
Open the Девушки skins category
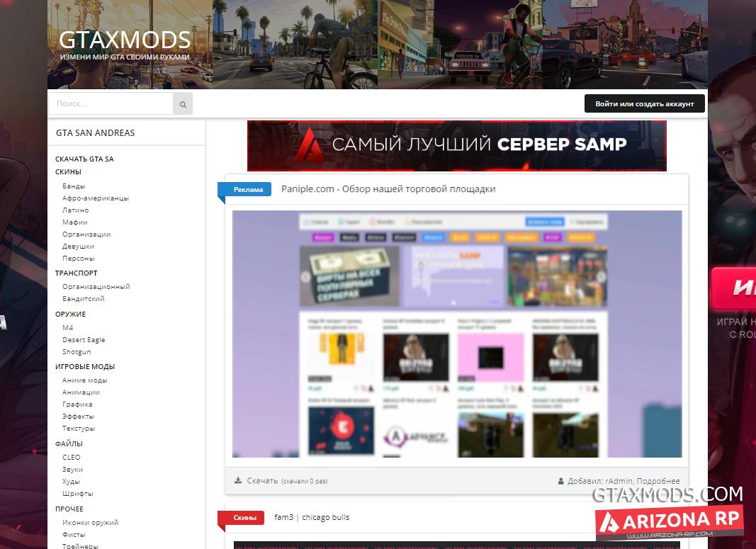(78, 246)
